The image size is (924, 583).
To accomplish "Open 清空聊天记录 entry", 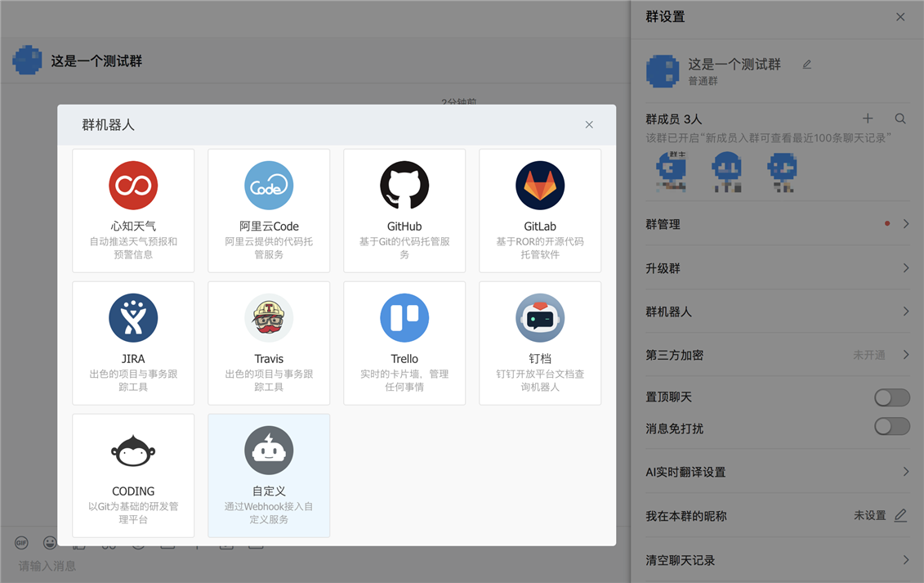I will pos(777,559).
